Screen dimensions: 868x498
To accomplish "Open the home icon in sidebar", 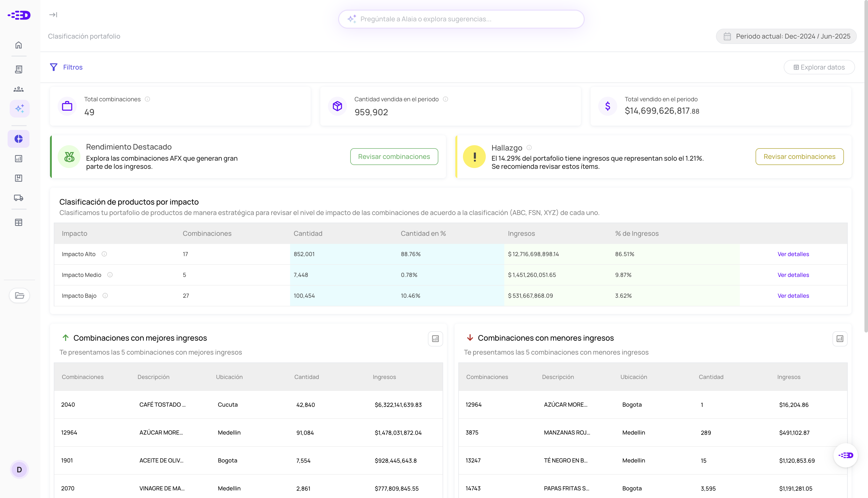I will (x=19, y=45).
